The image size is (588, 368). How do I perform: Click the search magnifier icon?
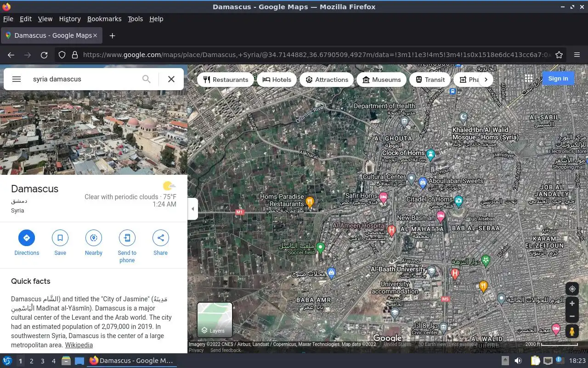[146, 79]
